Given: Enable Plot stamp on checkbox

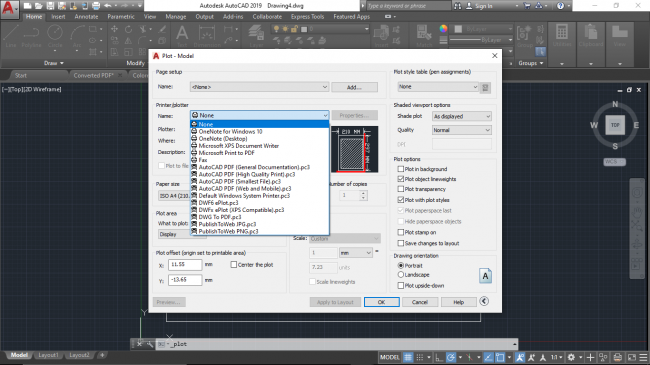Looking at the screenshot, I should coord(400,232).
